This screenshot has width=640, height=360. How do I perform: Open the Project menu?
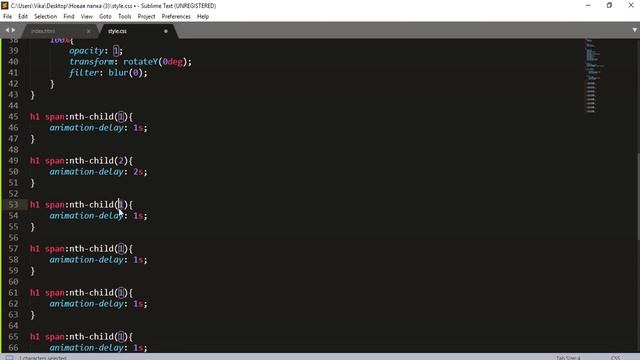coord(147,16)
